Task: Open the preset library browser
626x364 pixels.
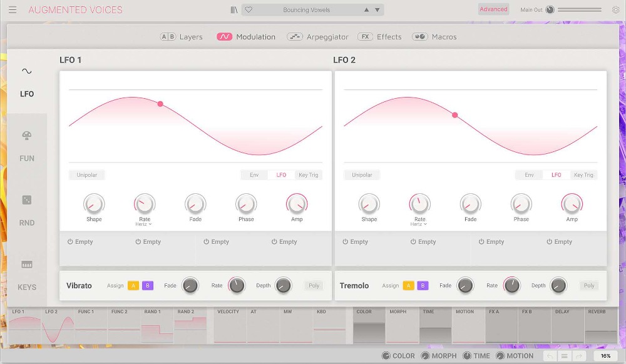Action: click(x=233, y=9)
